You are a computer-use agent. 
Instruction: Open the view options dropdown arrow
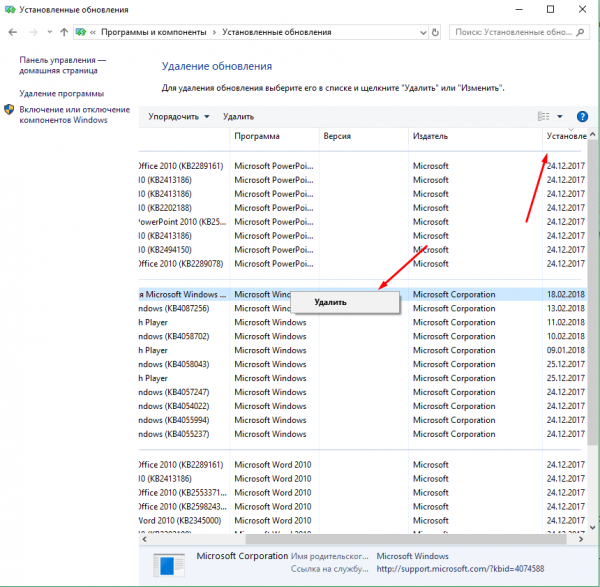tap(560, 116)
